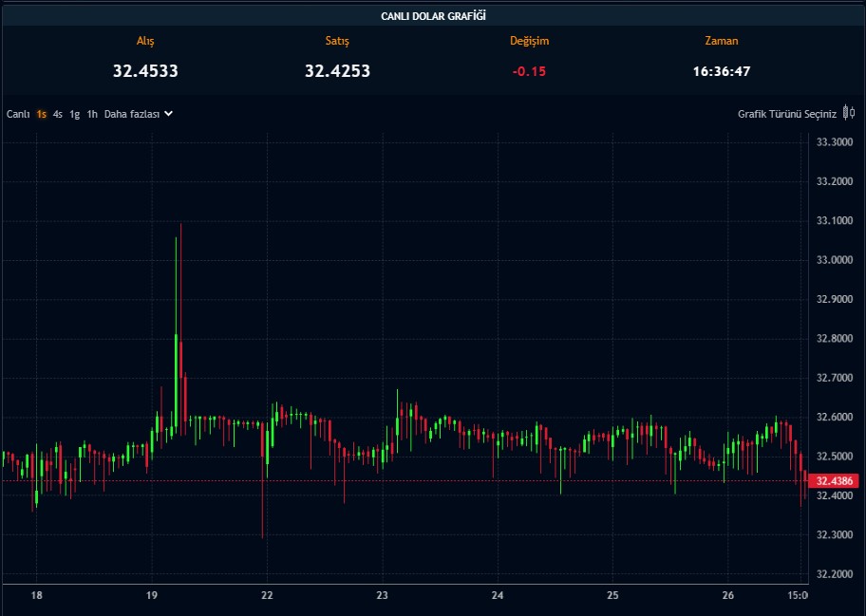Click the Alış column header
Image resolution: width=866 pixels, height=616 pixels.
click(146, 40)
